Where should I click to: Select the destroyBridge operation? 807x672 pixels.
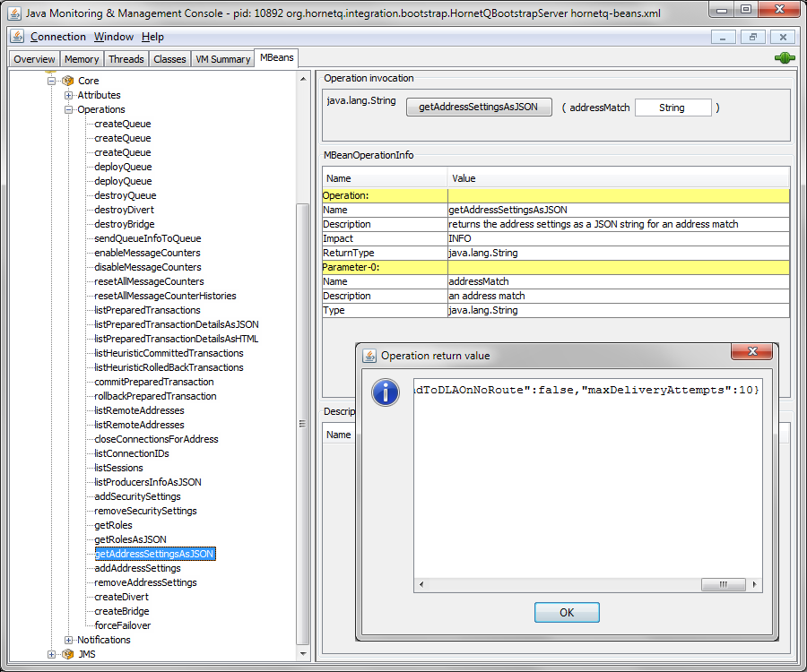(x=125, y=224)
